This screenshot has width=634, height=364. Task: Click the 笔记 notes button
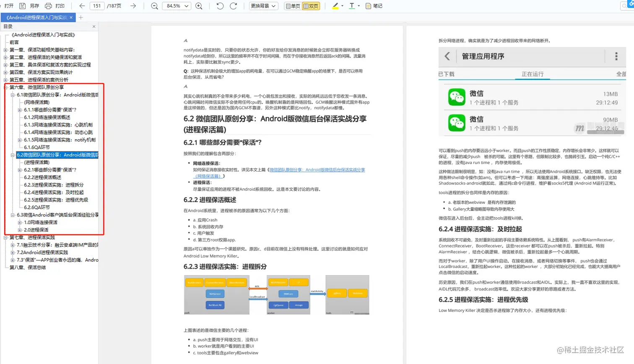click(373, 6)
